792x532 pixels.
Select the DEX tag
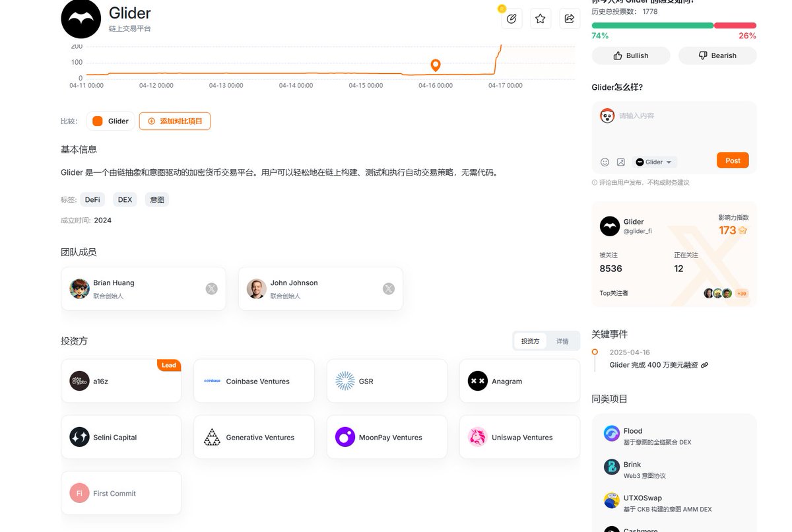coord(125,199)
